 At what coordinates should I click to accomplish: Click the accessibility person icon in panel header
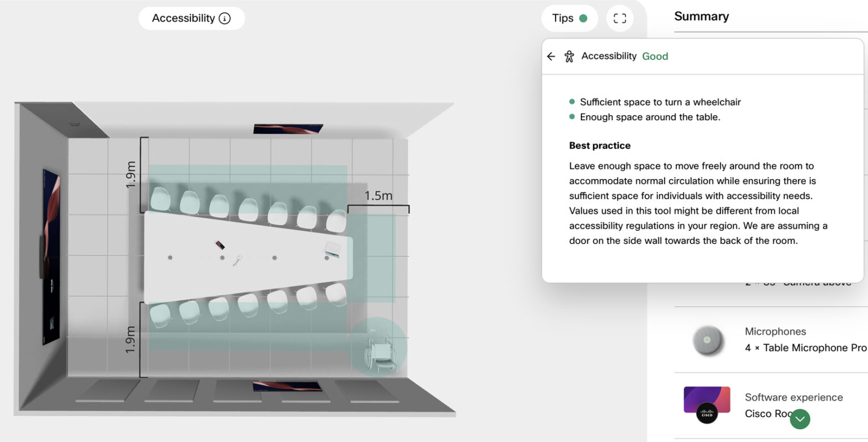569,56
